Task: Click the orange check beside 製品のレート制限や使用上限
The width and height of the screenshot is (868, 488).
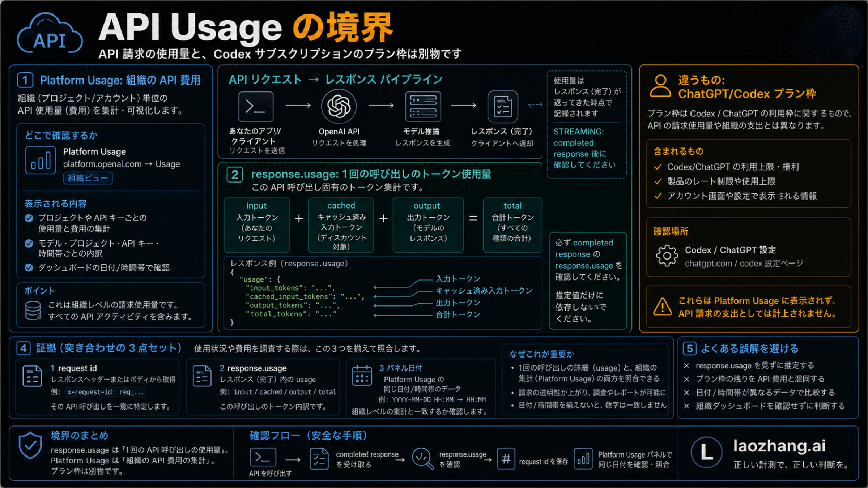Action: pos(658,181)
